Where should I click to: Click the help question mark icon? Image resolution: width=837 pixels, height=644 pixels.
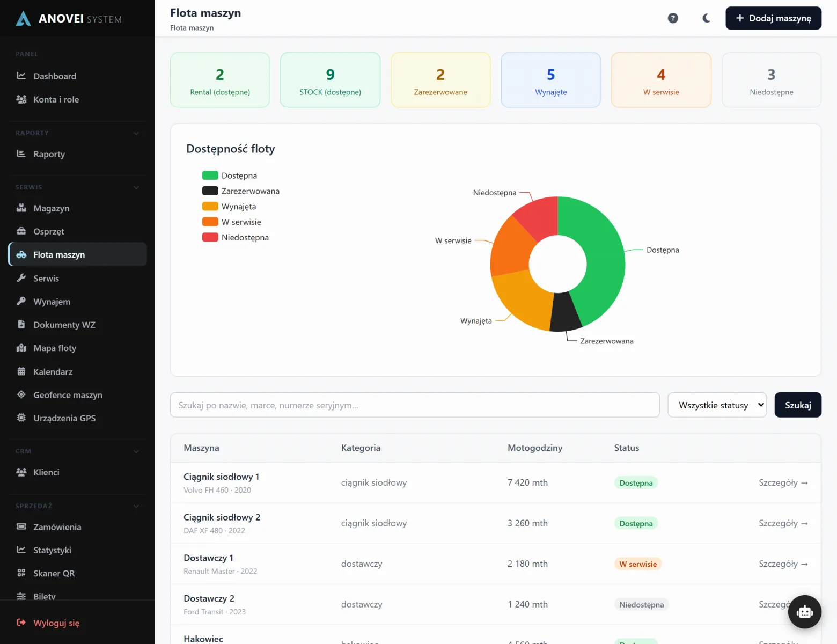click(x=673, y=18)
